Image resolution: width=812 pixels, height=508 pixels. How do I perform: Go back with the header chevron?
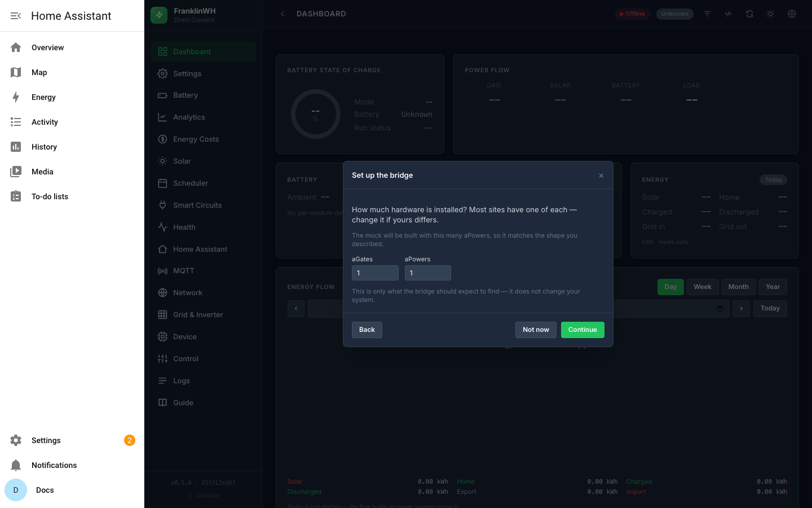point(283,14)
